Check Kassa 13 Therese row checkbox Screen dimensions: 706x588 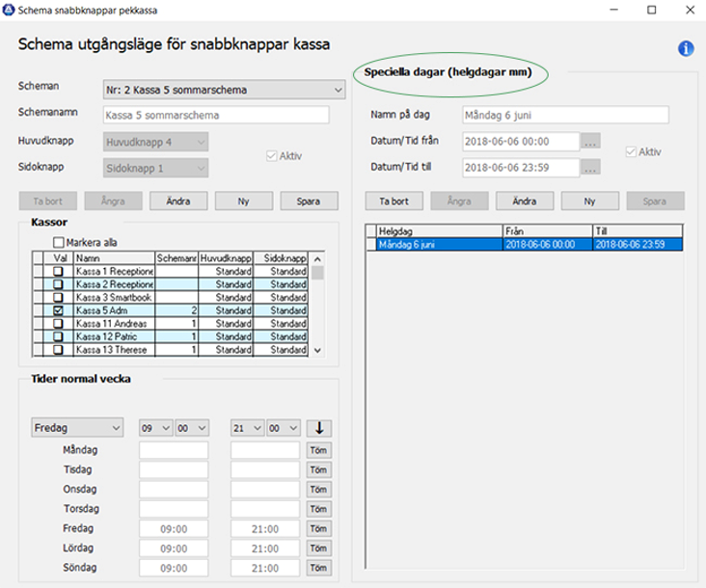tap(58, 350)
